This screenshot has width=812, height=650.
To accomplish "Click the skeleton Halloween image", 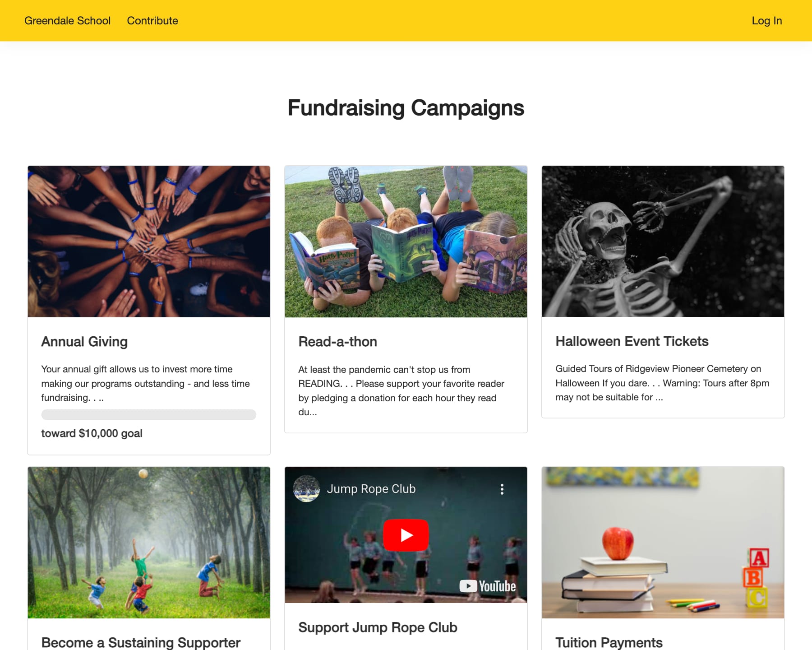I will point(663,241).
